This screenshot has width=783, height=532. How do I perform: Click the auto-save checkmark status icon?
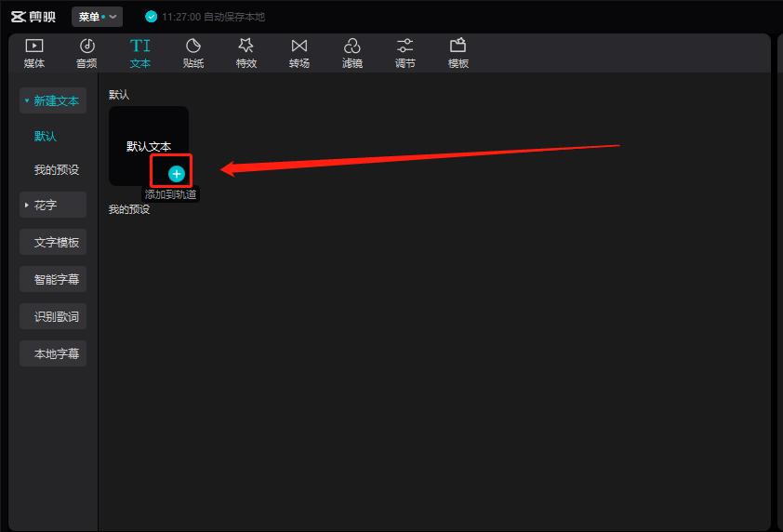coord(152,17)
